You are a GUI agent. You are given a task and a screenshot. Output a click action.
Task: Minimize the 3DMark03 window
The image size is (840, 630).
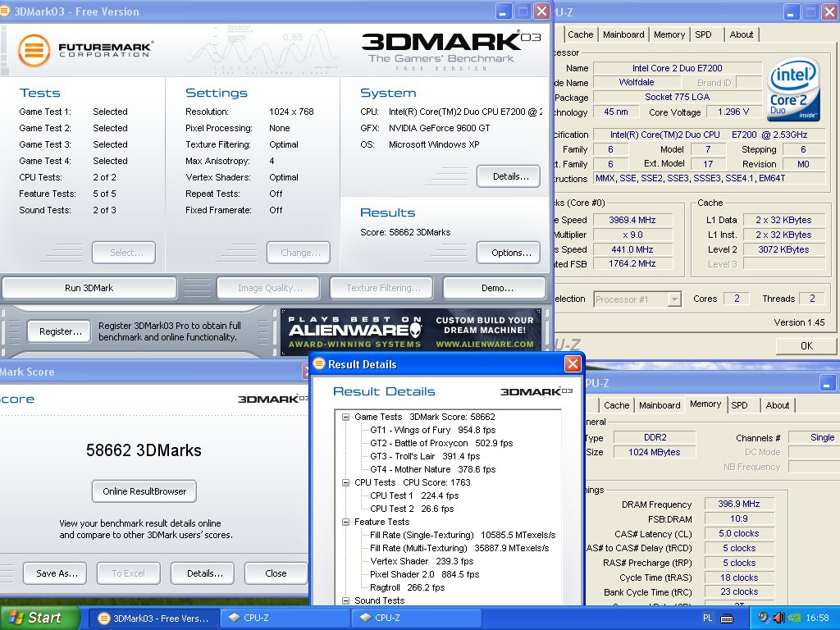(x=503, y=11)
